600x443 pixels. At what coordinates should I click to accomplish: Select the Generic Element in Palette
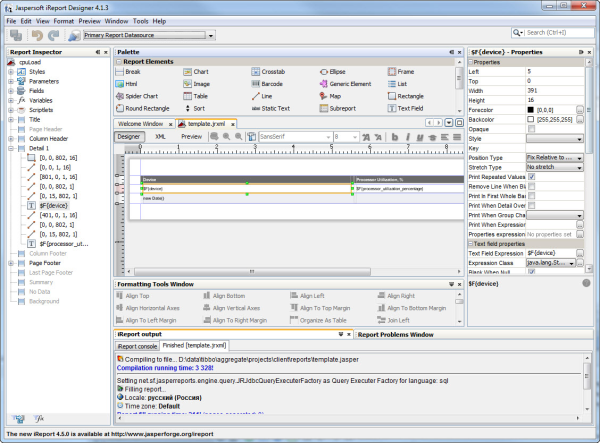pos(346,84)
